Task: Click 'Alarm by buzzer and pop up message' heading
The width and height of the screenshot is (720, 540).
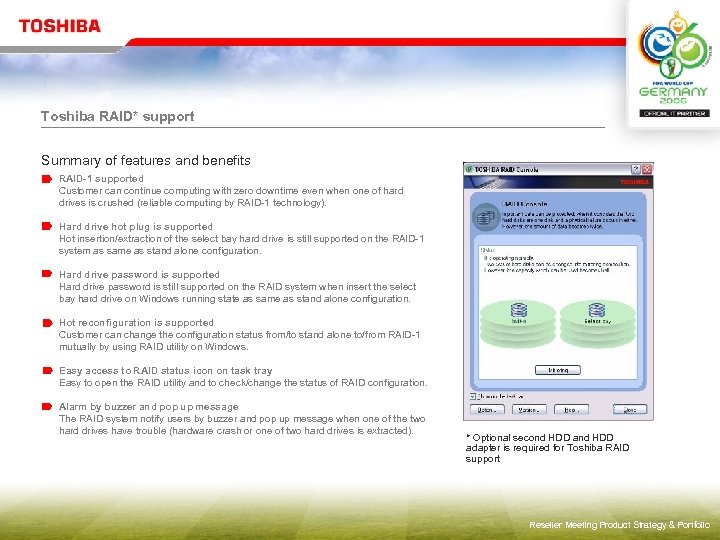Action: coord(148,407)
